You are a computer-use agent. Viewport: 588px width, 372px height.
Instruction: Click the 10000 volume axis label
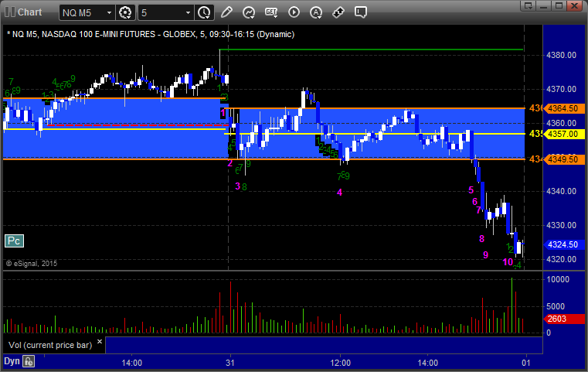pyautogui.click(x=558, y=280)
